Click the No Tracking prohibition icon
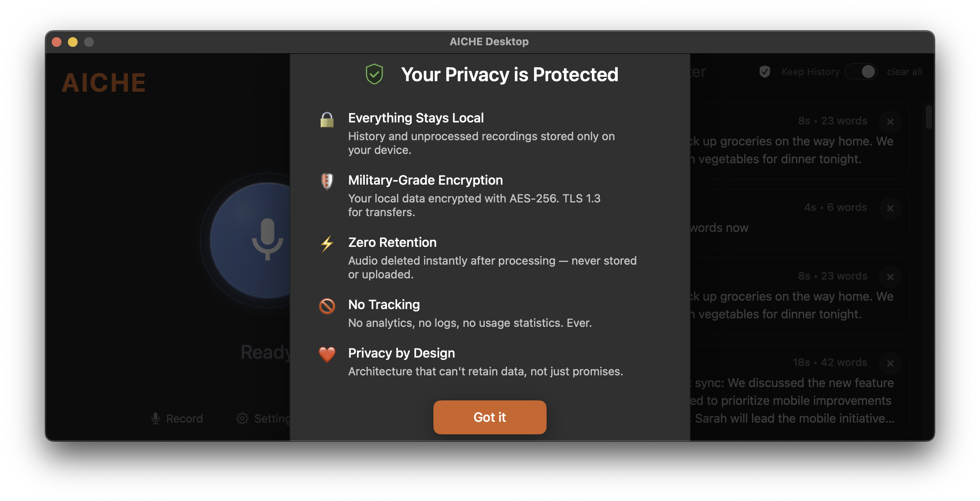Viewport: 980px width, 501px height. point(327,306)
